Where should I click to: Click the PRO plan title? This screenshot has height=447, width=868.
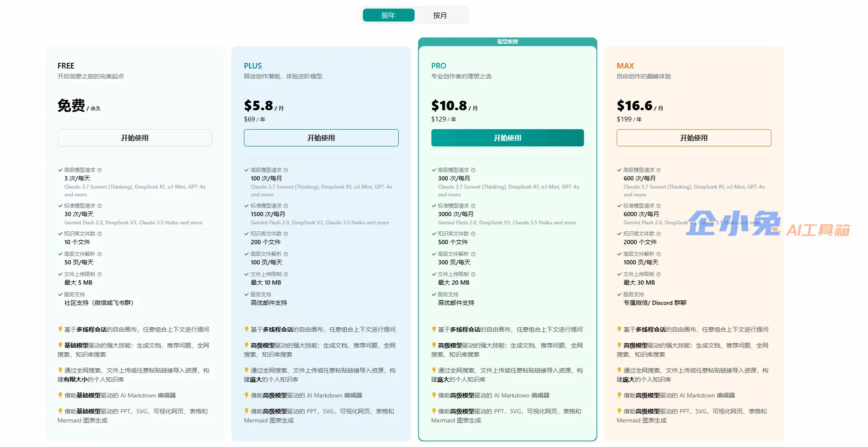(439, 66)
